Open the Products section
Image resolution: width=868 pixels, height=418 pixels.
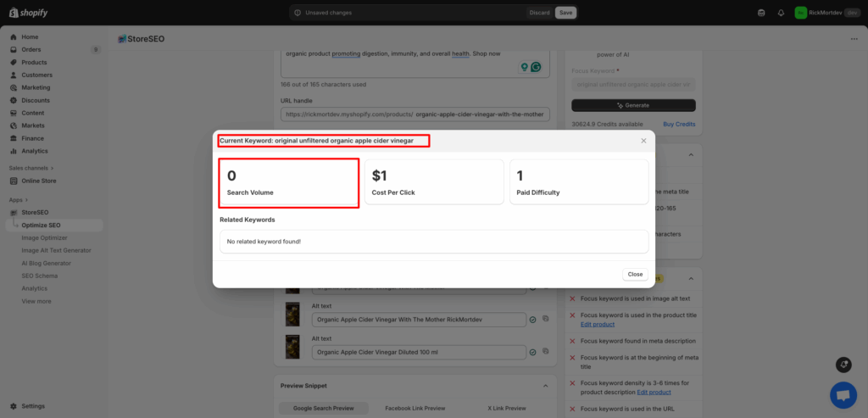pyautogui.click(x=34, y=63)
